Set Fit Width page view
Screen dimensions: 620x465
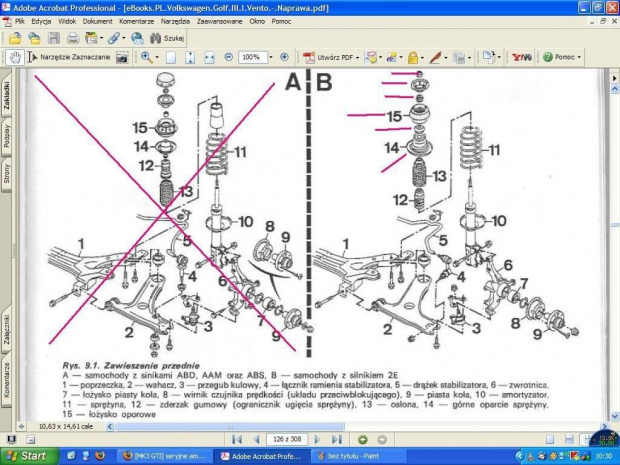[209, 58]
